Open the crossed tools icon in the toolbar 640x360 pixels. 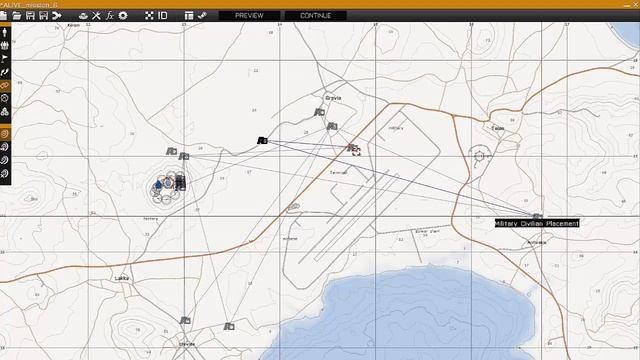pyautogui.click(x=96, y=16)
